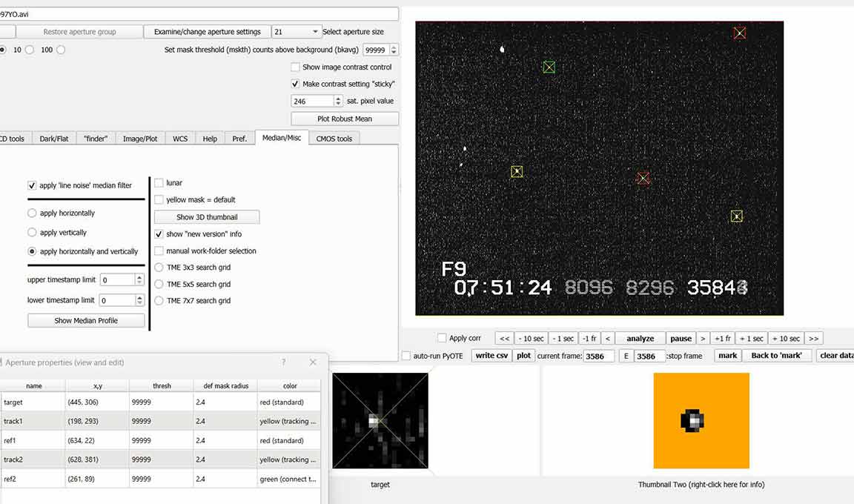Adjust the mask threshold 99999 spinner
This screenshot has width=854, height=504.
[393, 50]
